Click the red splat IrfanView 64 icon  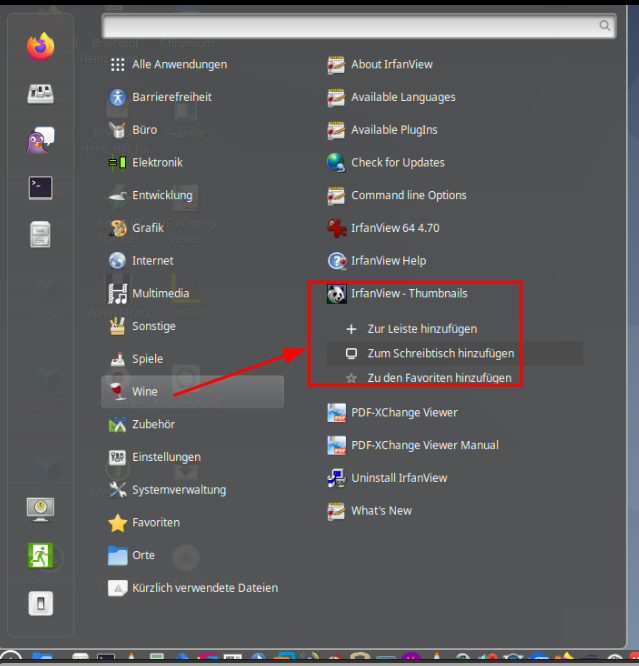click(x=336, y=228)
